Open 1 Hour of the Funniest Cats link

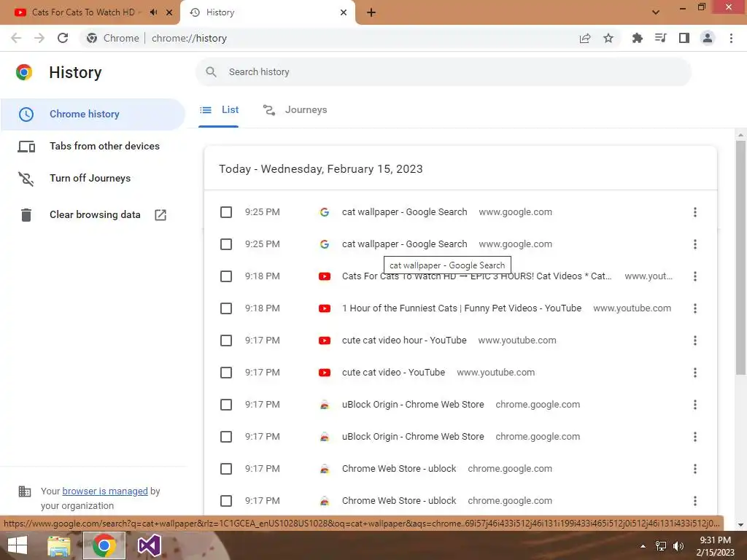pyautogui.click(x=462, y=308)
